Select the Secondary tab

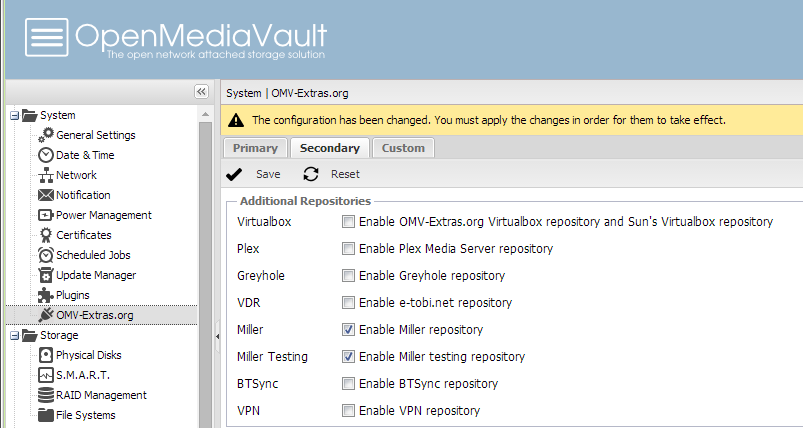point(330,148)
